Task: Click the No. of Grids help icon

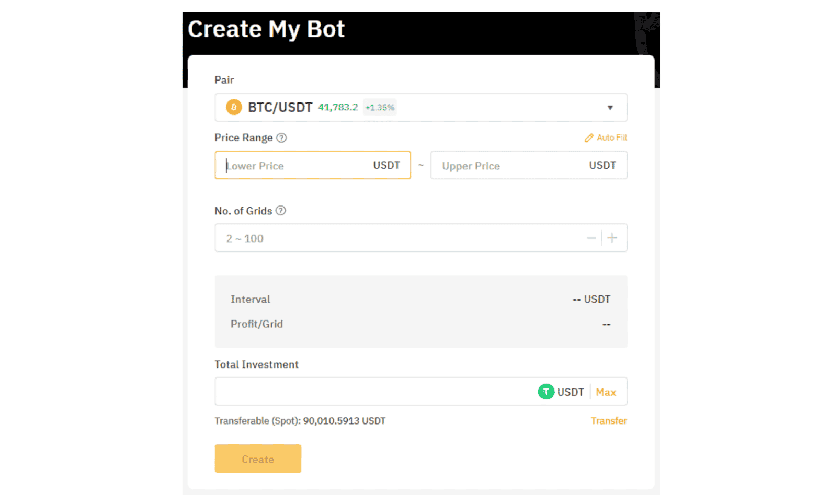Action: pos(281,211)
